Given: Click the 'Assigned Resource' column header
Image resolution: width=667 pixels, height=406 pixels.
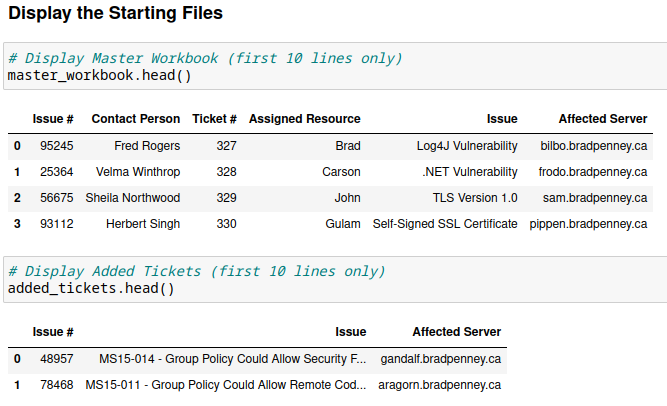Looking at the screenshot, I should 304,119.
